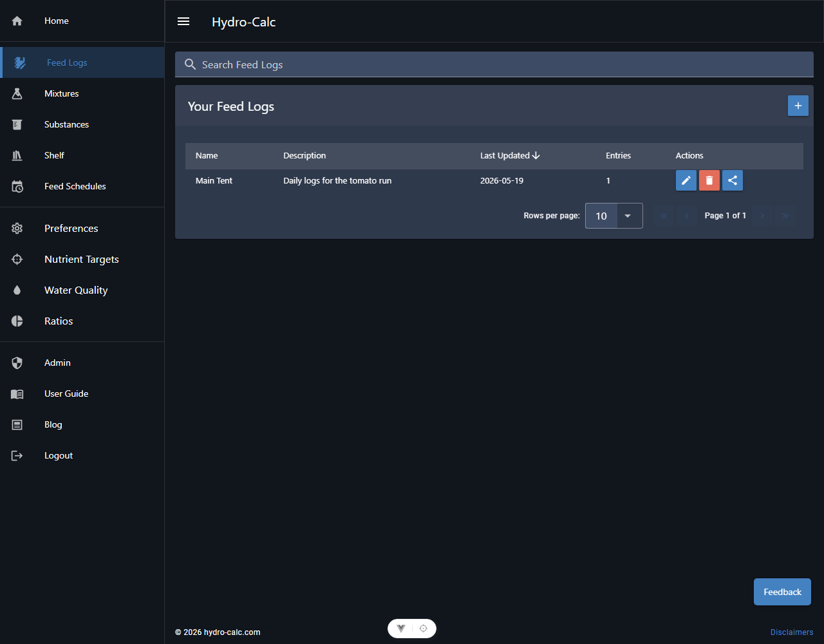Click the Hydro-Calc title

[244, 22]
